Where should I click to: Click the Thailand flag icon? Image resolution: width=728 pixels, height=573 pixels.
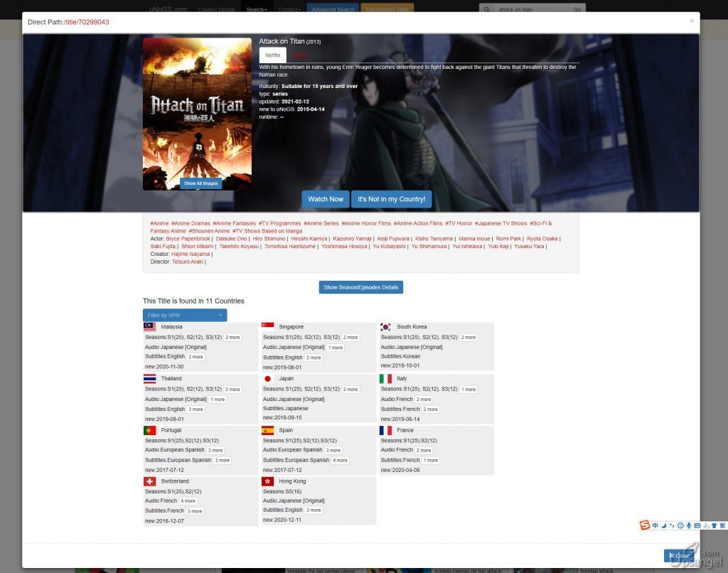pyautogui.click(x=149, y=378)
